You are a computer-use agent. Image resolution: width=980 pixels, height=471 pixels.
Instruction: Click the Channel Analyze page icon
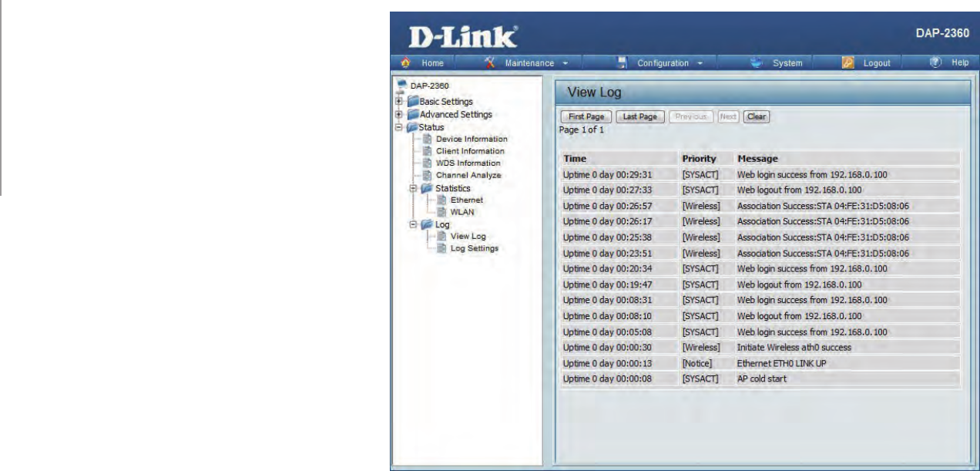tap(428, 175)
